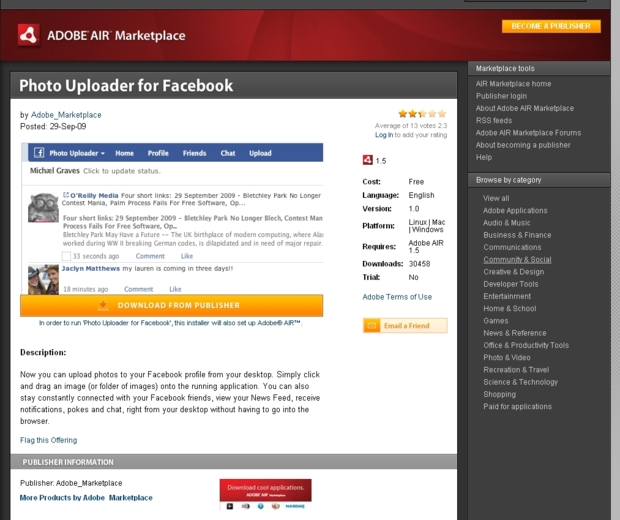Click the Facebook logo icon in the screenshot

pos(39,153)
